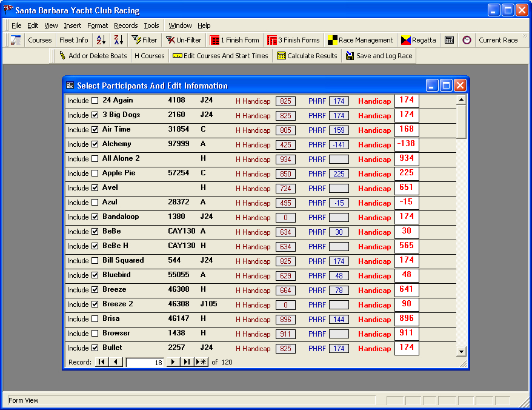532x410 pixels.
Task: Open the File menu
Action: point(16,25)
